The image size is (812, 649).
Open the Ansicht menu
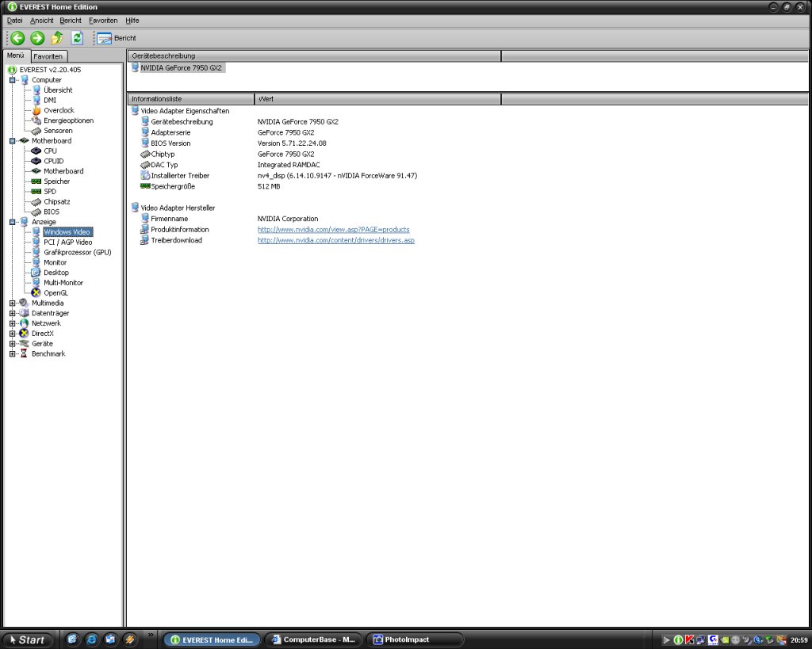[41, 21]
